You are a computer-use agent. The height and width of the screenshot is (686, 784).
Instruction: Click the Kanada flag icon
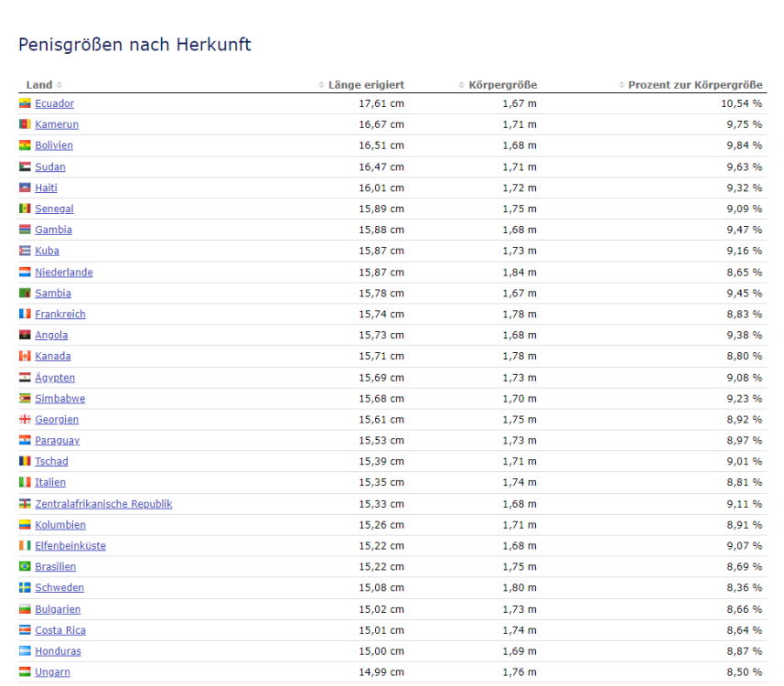25,356
